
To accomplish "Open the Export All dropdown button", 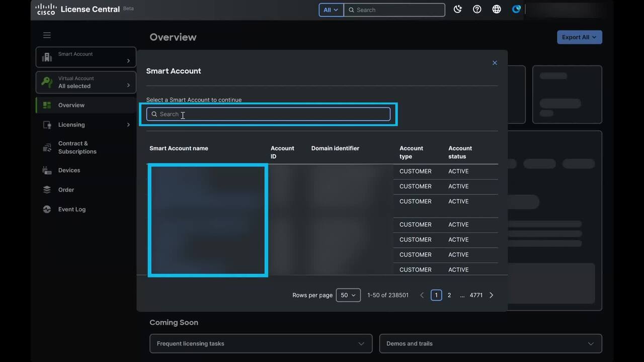I will [580, 37].
